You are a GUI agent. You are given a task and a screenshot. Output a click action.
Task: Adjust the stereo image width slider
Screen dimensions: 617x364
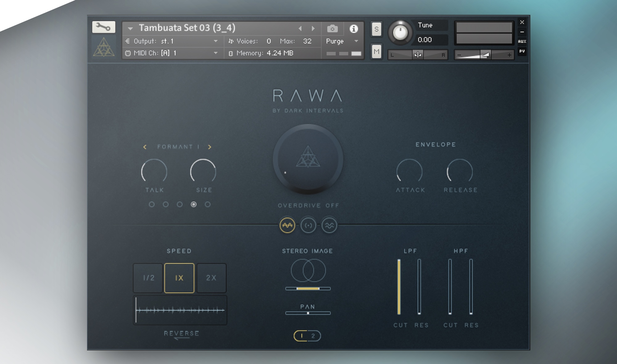coord(308,288)
